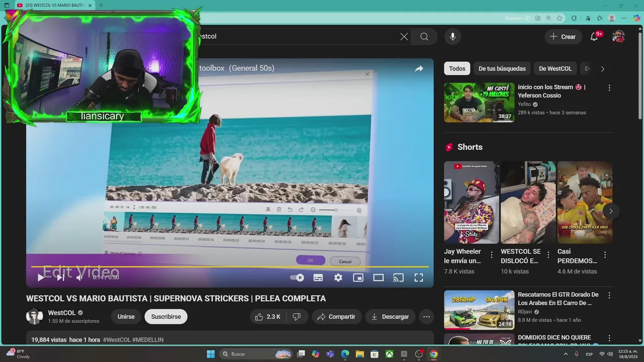Screen dimensions: 644x362
Task: Click the YouTube search magnifier button
Action: pyautogui.click(x=424, y=37)
